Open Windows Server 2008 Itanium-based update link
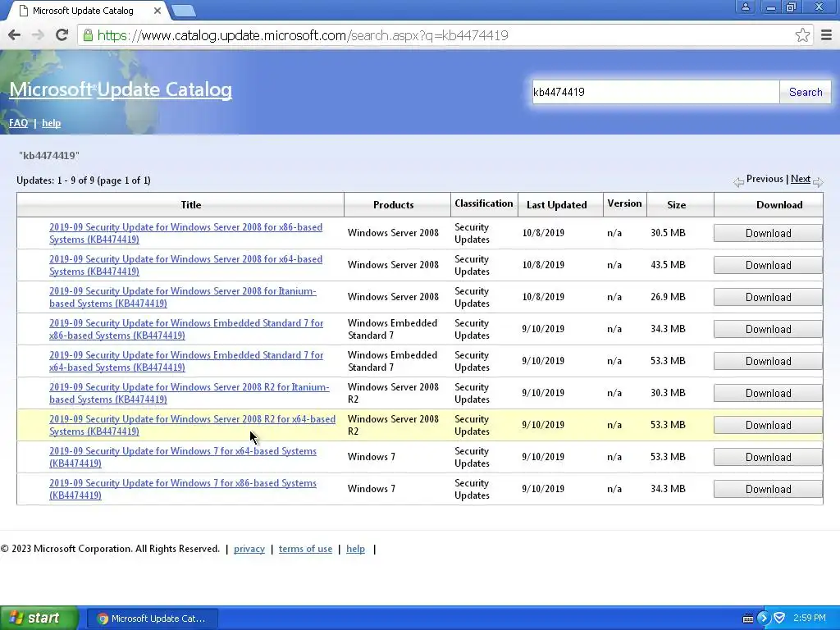This screenshot has height=630, width=840. coord(183,297)
